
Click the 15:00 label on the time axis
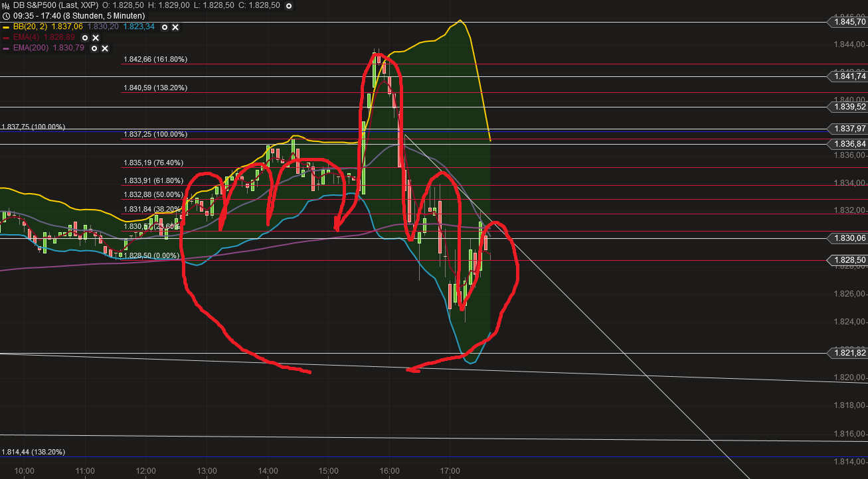[329, 471]
